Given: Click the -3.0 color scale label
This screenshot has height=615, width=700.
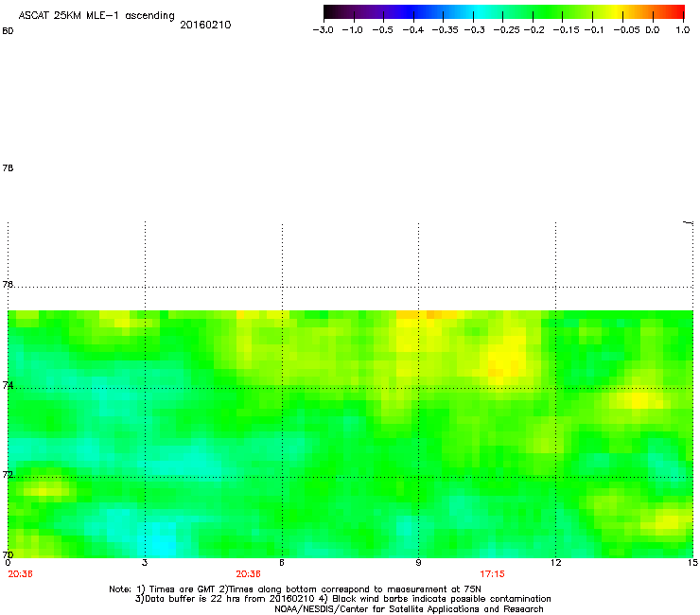Looking at the screenshot, I should (x=324, y=30).
